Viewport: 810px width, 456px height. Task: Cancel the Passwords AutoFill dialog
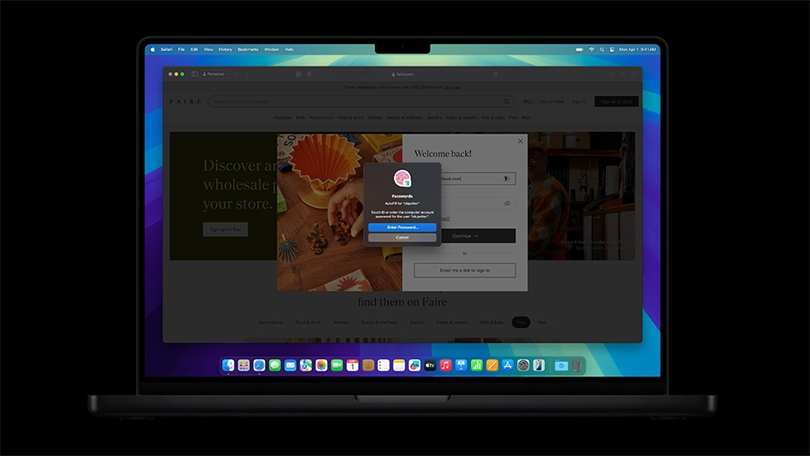point(401,237)
